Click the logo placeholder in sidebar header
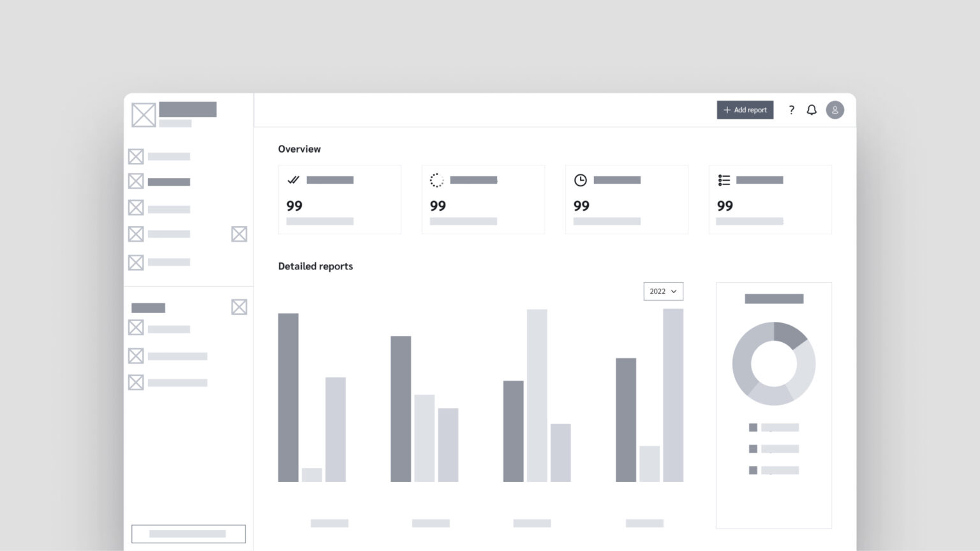Screen dimensions: 980x551 (x=144, y=115)
